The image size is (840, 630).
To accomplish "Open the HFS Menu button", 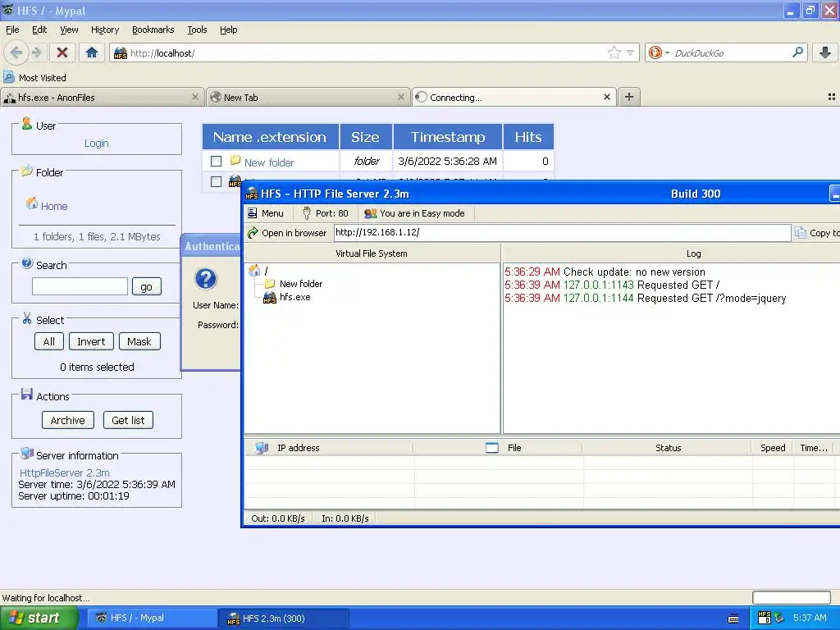I will click(266, 213).
